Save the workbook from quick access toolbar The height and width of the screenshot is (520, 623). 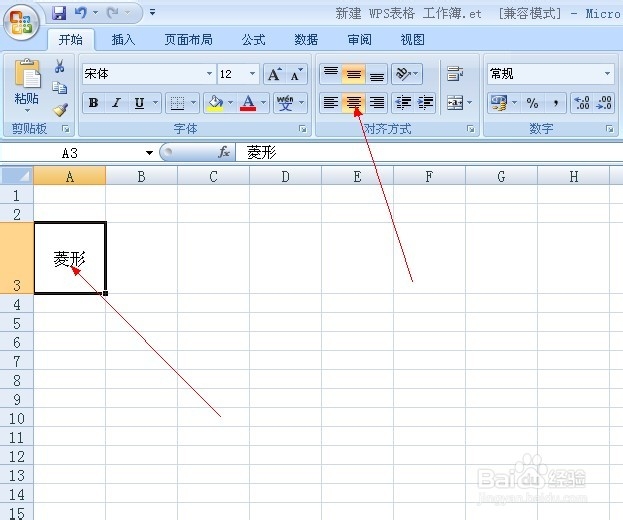pos(59,13)
